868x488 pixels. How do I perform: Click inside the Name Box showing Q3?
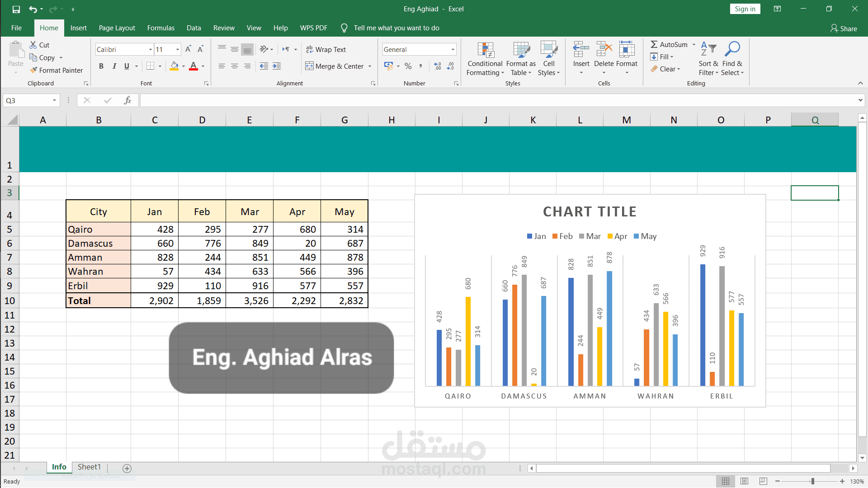pos(27,100)
